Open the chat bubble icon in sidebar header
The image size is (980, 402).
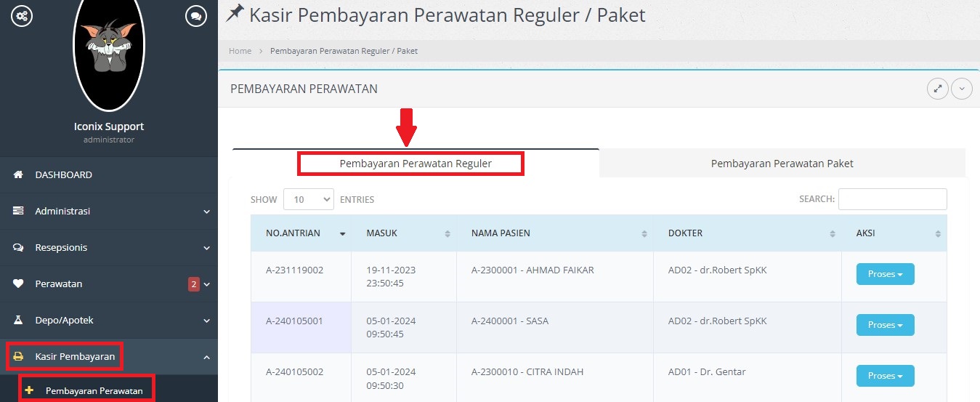coord(196,16)
